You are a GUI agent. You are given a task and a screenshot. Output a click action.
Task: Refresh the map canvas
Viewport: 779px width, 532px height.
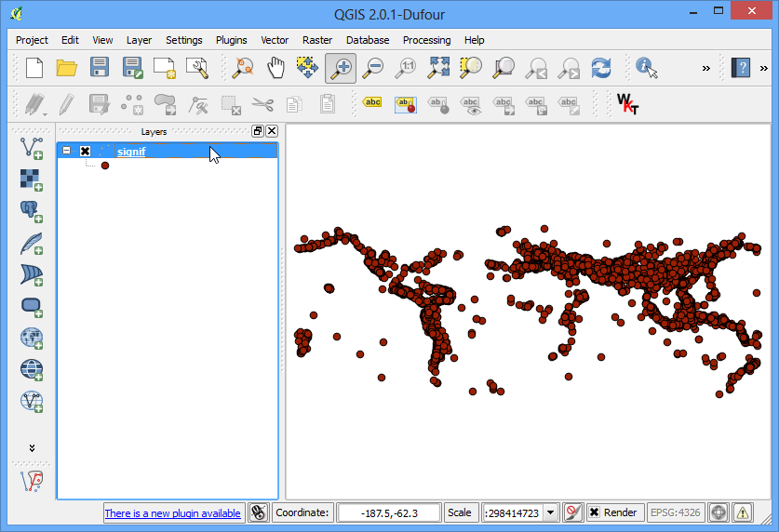(601, 68)
